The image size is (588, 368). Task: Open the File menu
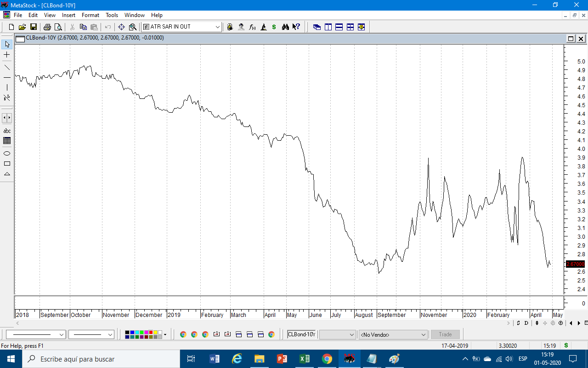coord(18,15)
